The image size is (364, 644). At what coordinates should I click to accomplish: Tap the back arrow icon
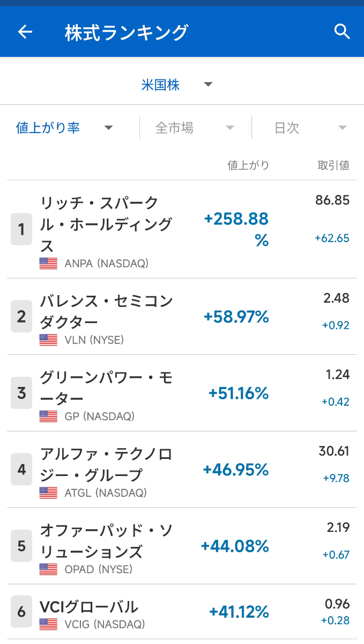(x=25, y=32)
